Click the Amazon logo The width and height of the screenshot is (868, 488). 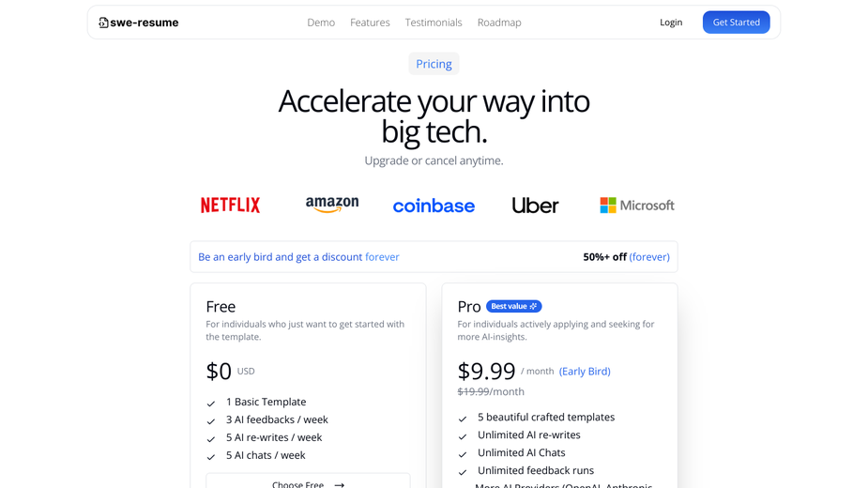coord(332,205)
